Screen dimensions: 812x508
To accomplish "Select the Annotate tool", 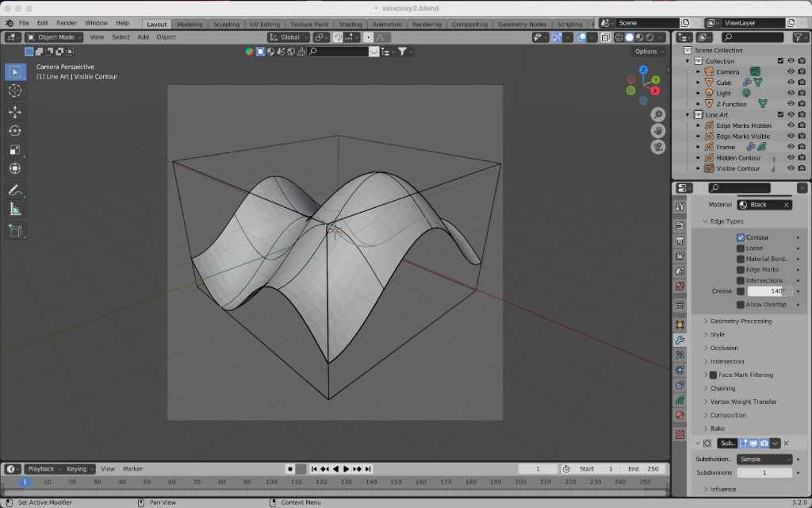I will (15, 190).
